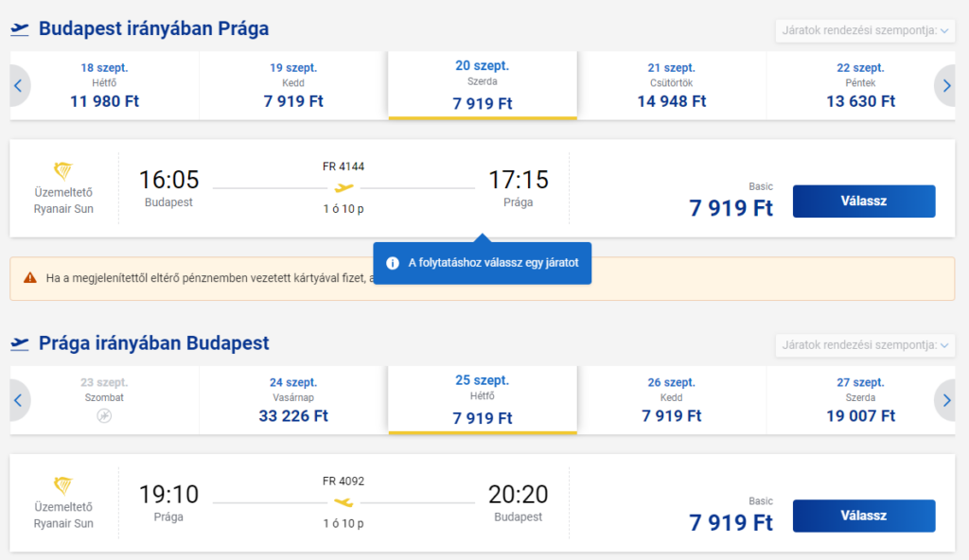The height and width of the screenshot is (560, 969).
Task: Click the FR 4144 flight card at 16:05
Action: point(482,188)
